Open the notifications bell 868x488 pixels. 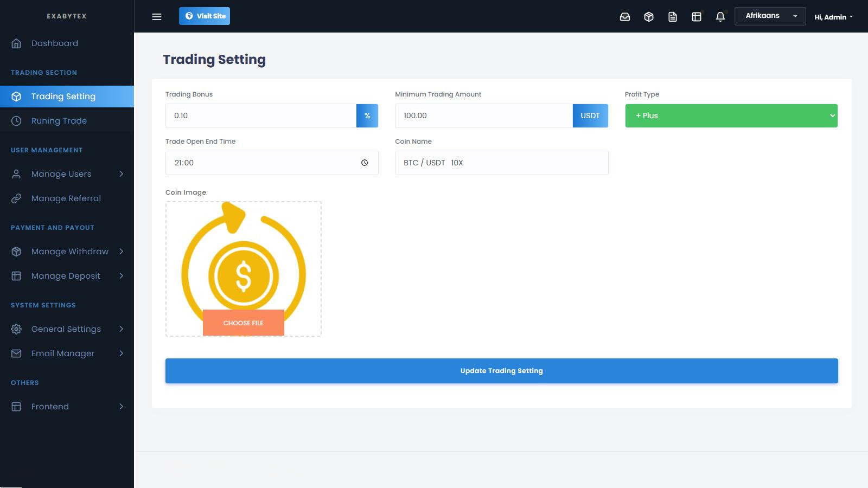[x=720, y=17]
